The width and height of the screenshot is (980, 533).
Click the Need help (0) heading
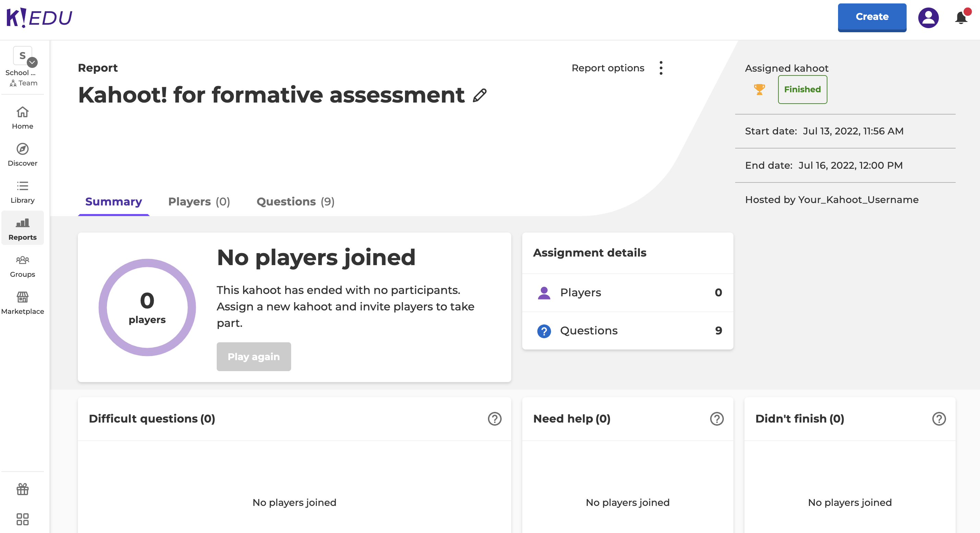pyautogui.click(x=572, y=419)
